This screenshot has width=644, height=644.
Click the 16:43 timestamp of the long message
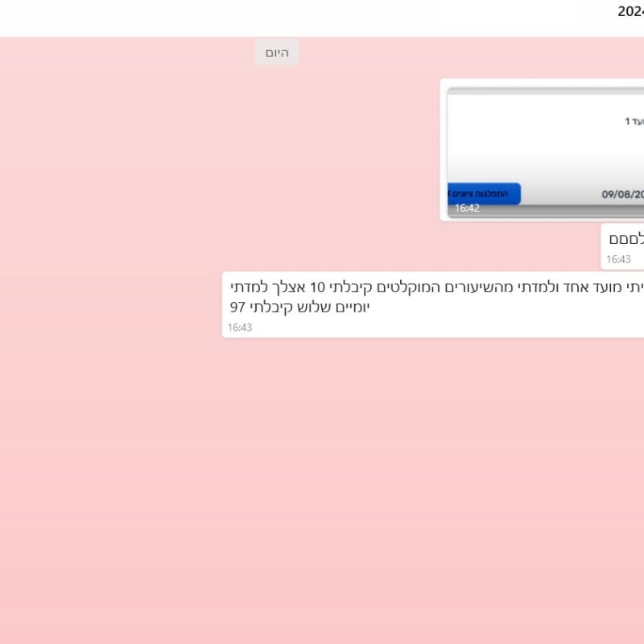pyautogui.click(x=240, y=328)
